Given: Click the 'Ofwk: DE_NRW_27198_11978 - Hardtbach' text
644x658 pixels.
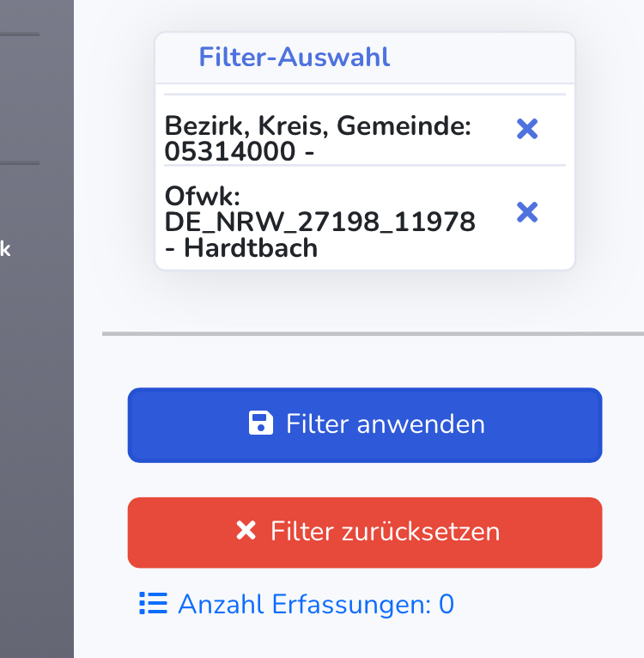Looking at the screenshot, I should [319, 222].
